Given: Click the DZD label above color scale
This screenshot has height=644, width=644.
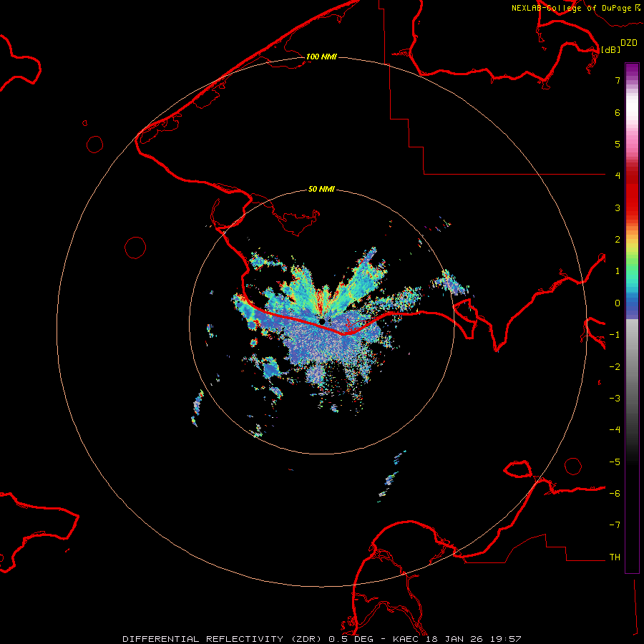Looking at the screenshot, I should click(629, 43).
